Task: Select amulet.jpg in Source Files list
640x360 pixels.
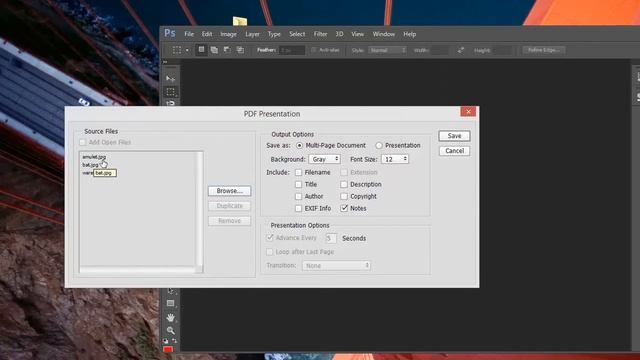Action: [94, 157]
